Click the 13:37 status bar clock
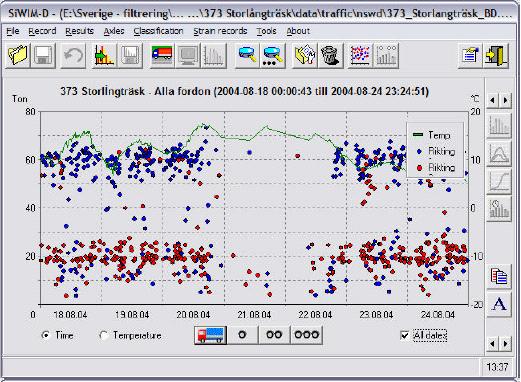 point(497,367)
